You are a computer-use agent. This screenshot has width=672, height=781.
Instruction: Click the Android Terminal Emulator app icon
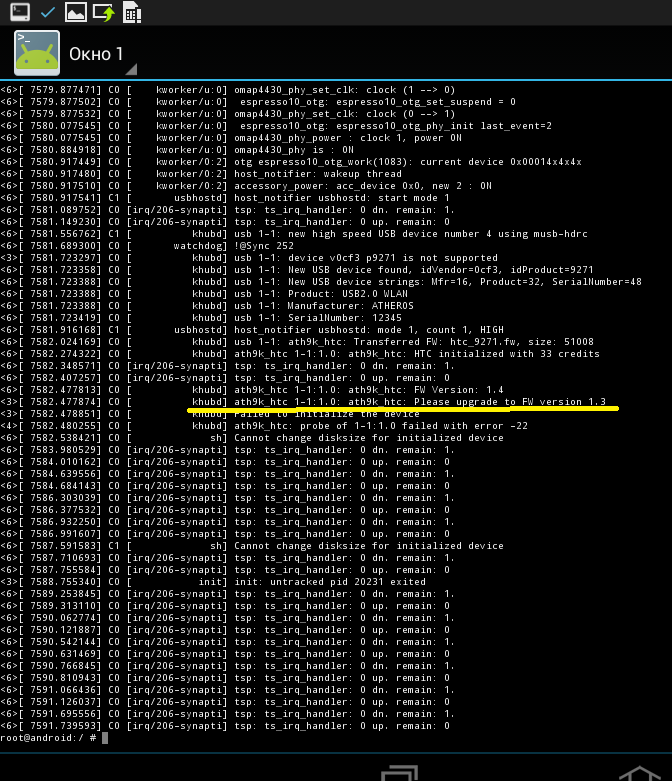pos(37,53)
